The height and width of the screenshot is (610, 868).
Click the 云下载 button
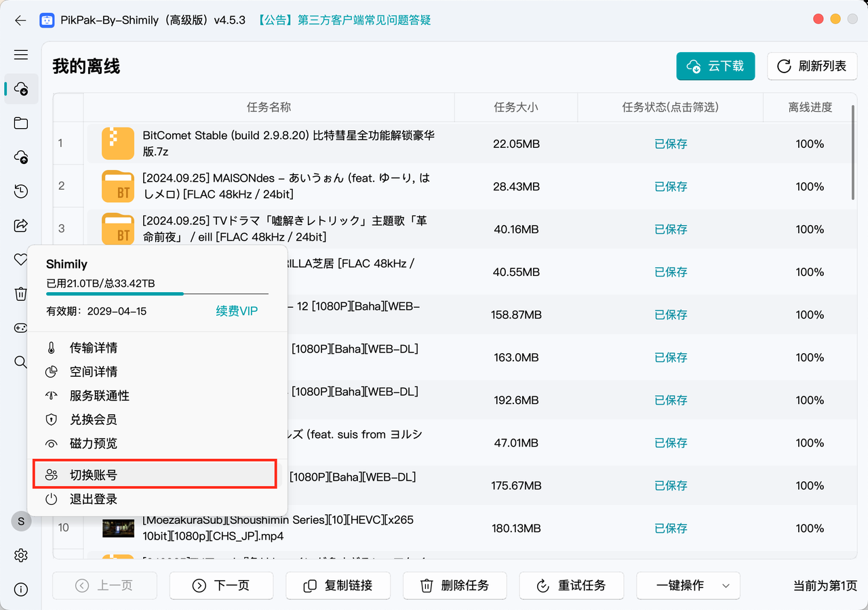coord(715,66)
